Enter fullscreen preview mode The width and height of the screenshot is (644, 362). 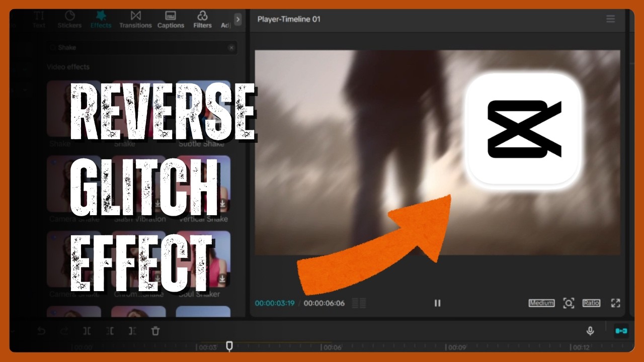(615, 303)
